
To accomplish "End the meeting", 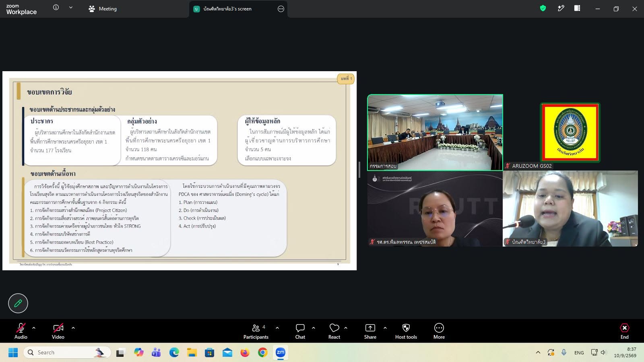I will tap(625, 331).
